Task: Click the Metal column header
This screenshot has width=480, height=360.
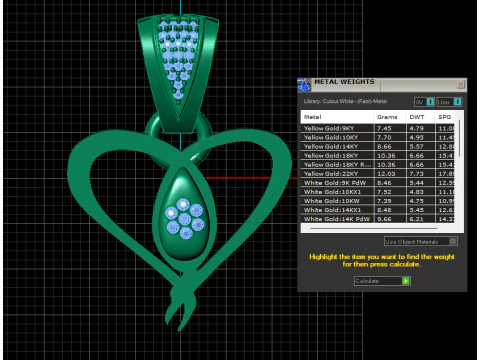Action: point(337,117)
